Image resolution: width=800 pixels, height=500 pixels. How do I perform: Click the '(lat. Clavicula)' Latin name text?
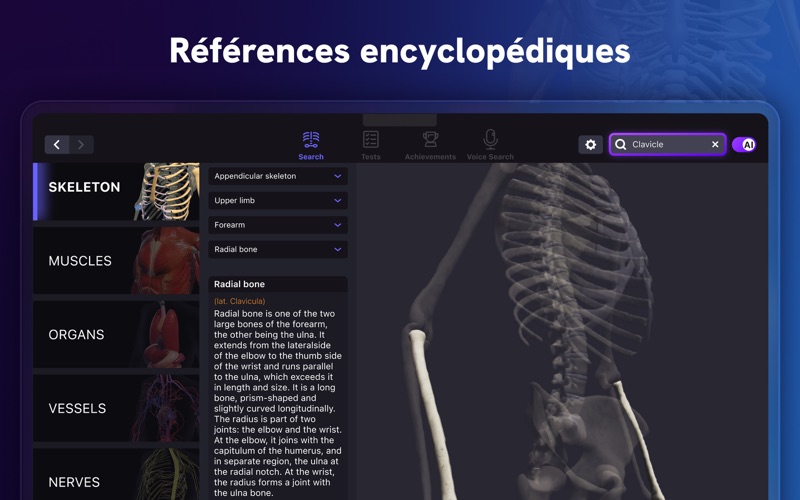pyautogui.click(x=239, y=301)
